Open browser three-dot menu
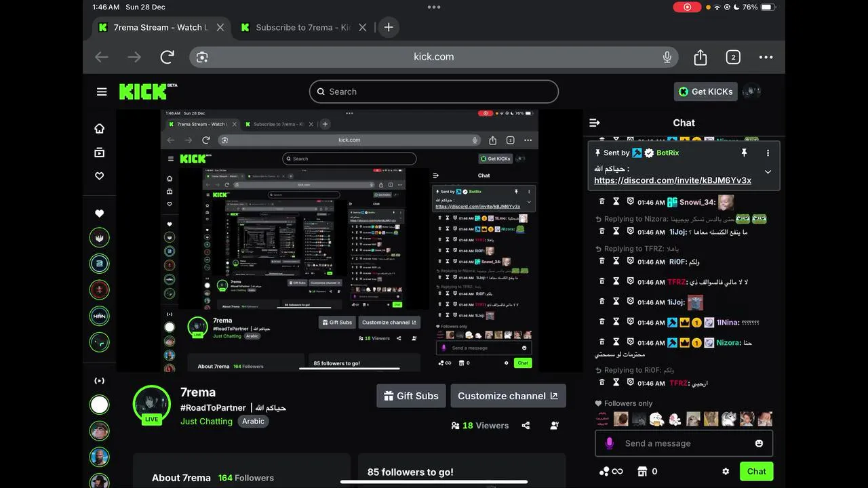Screen dimensions: 868x488 click(x=766, y=57)
